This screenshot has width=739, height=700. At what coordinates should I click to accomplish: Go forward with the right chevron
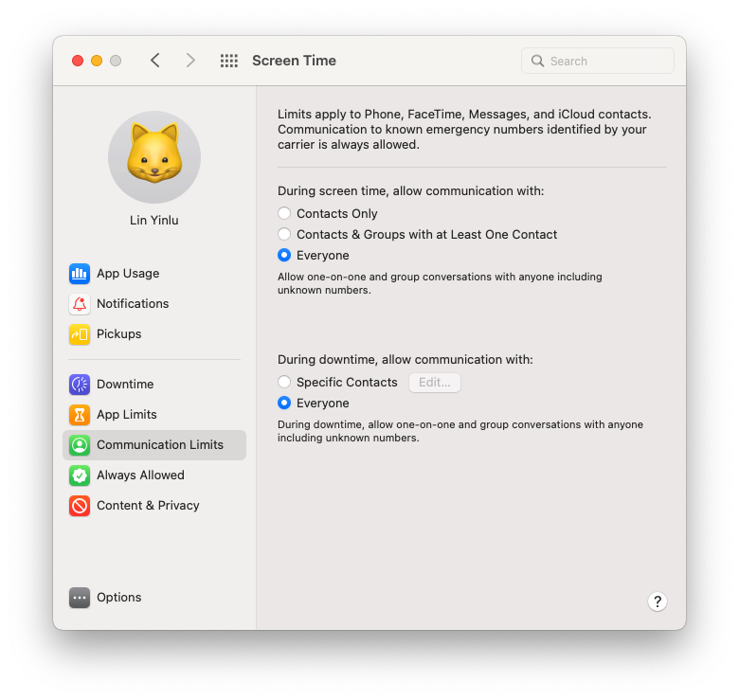click(190, 61)
